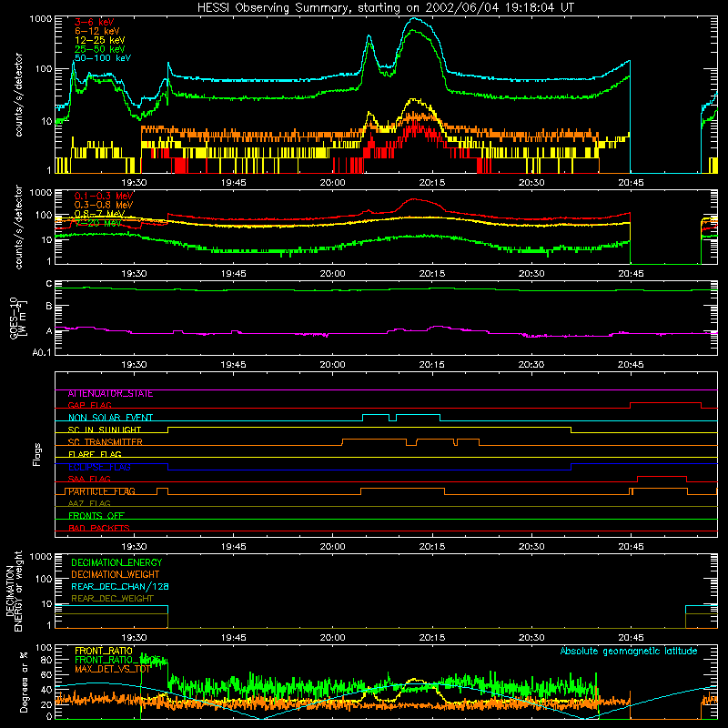Click the HESSI Observing Summary title text

386,8
